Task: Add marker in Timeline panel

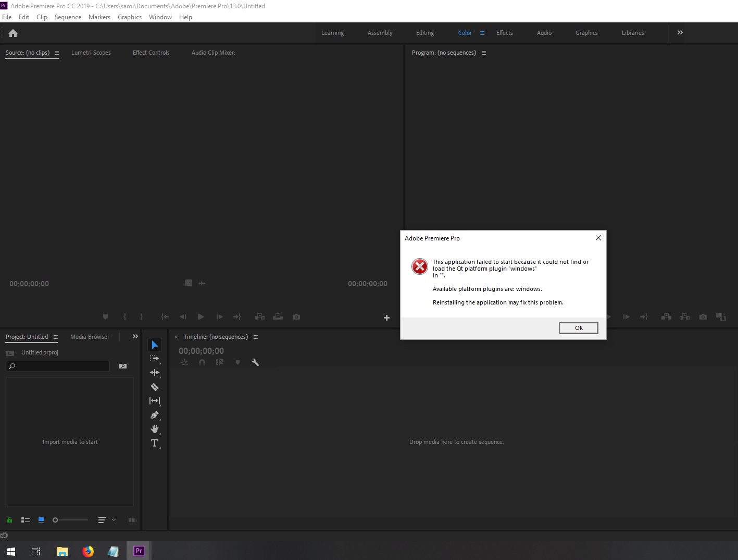Action: pos(237,362)
